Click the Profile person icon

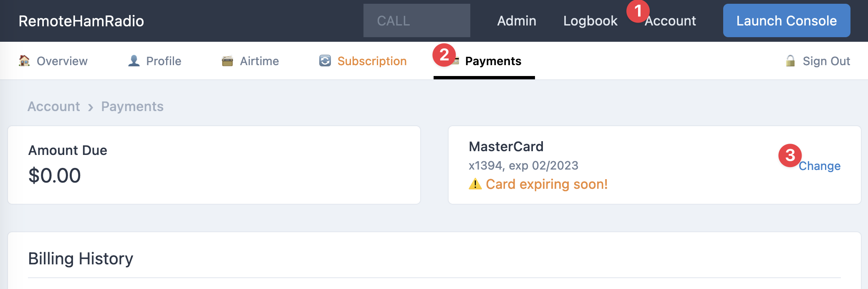pos(134,61)
